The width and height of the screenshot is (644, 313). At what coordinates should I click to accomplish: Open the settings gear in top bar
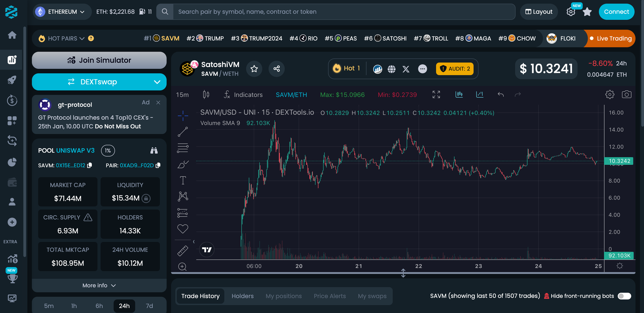pos(571,12)
